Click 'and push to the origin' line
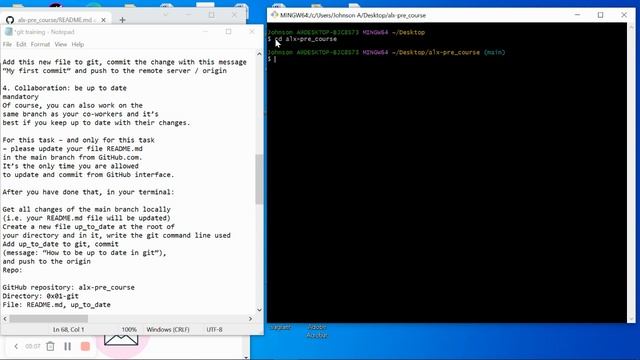The height and width of the screenshot is (360, 640). coord(47,261)
